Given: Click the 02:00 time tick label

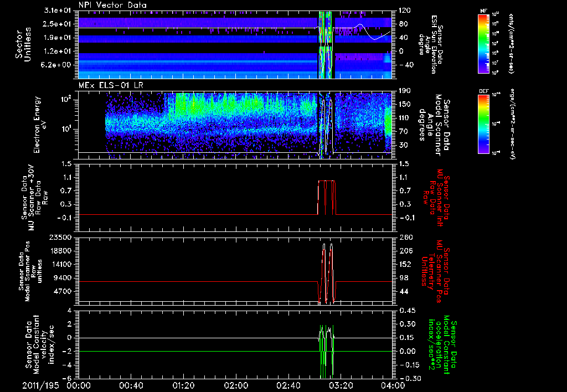Looking at the screenshot, I should tap(236, 385).
